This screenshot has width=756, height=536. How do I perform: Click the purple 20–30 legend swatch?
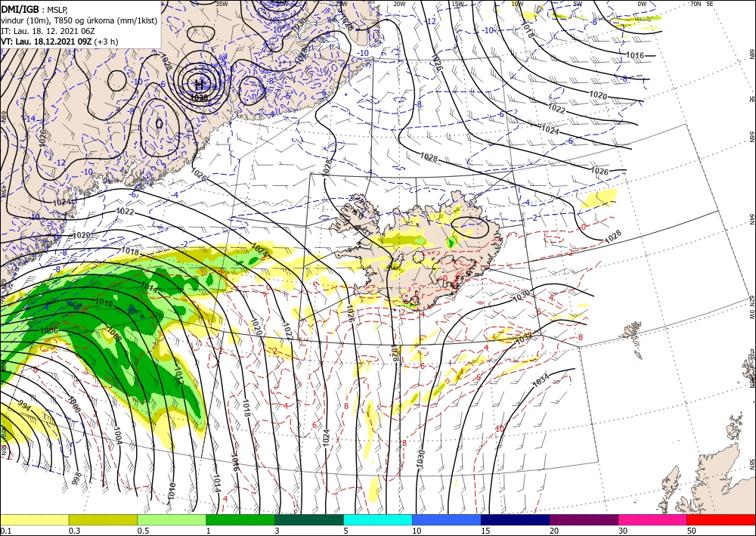584,519
